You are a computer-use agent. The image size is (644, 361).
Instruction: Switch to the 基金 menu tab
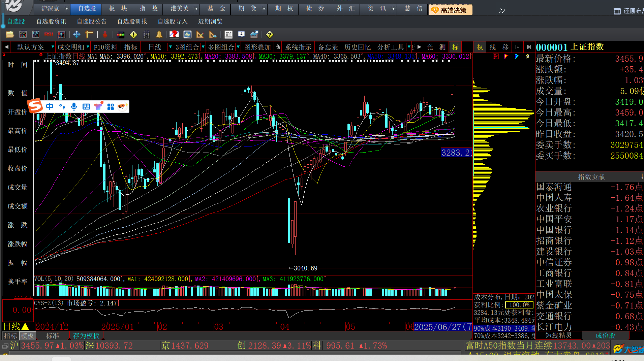point(216,8)
